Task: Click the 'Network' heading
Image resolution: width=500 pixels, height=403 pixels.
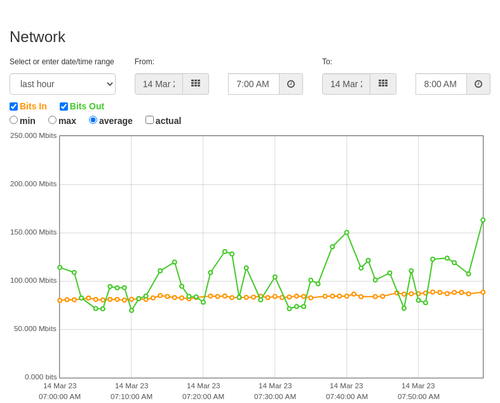Action: [37, 37]
